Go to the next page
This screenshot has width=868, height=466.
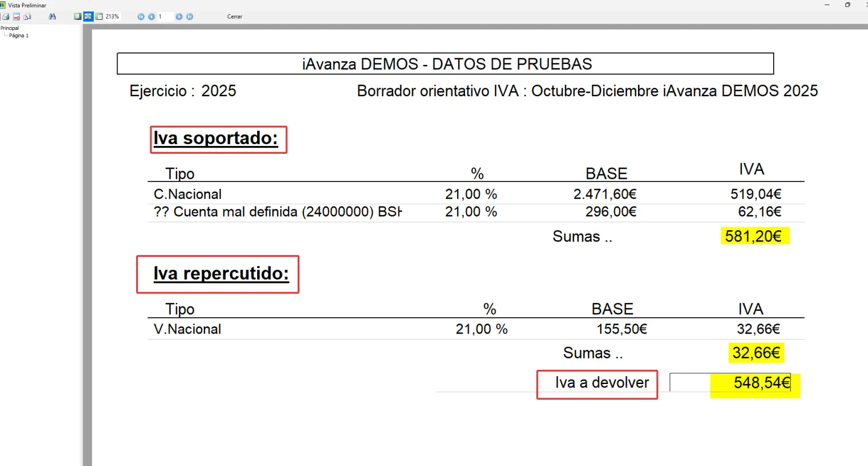point(179,16)
